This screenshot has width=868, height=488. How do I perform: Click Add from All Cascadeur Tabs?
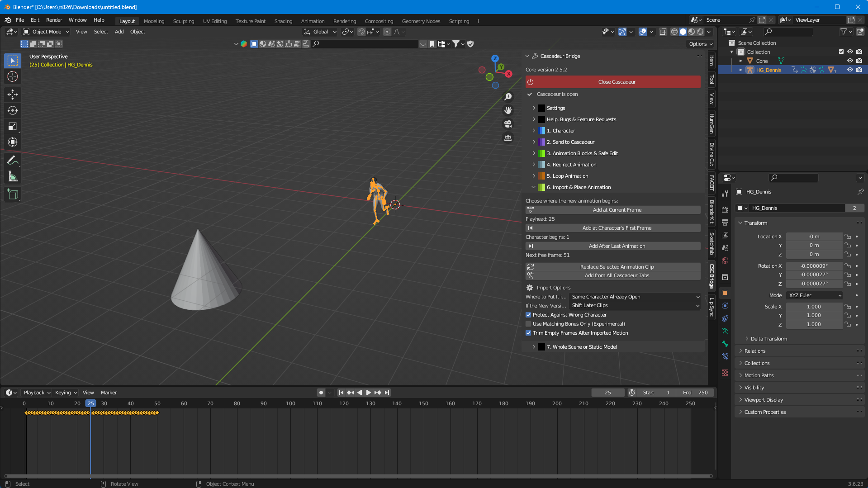(613, 275)
